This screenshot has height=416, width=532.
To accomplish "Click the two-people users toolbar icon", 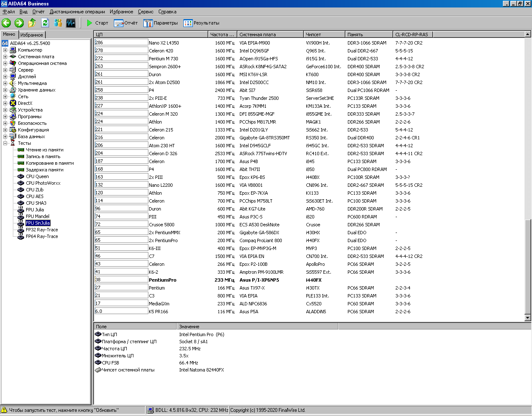I will tap(58, 23).
